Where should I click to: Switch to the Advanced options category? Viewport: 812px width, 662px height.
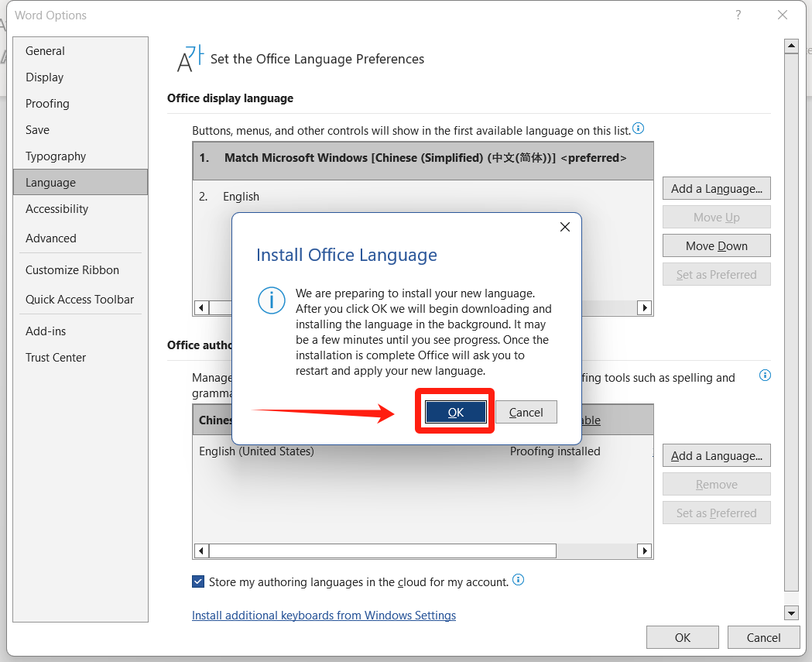click(51, 238)
